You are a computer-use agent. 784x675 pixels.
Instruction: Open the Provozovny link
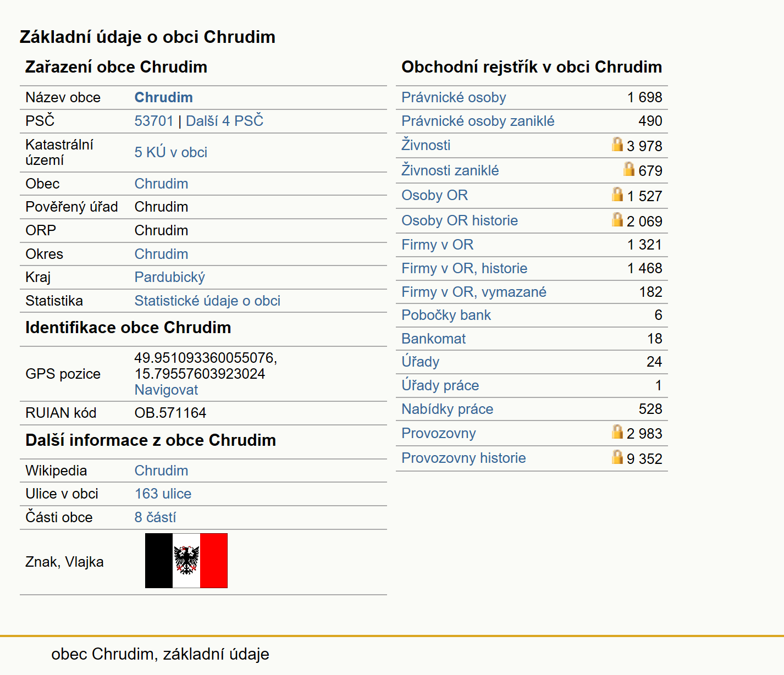438,433
